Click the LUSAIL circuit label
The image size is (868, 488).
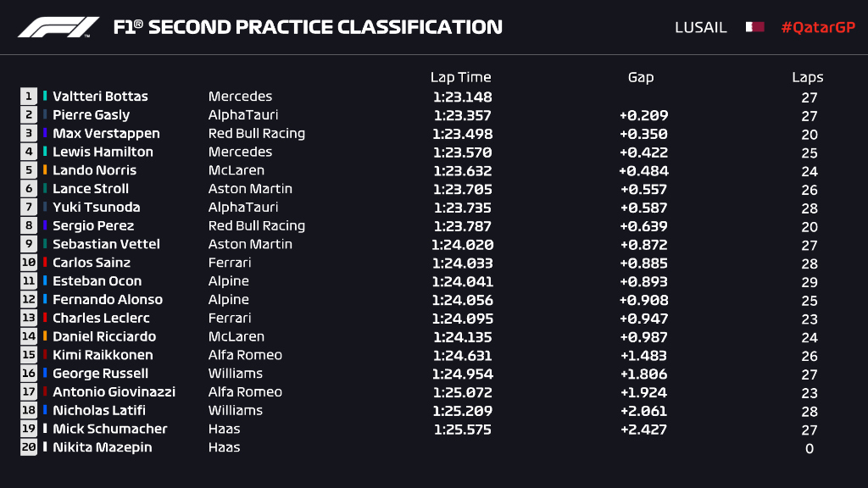[700, 27]
